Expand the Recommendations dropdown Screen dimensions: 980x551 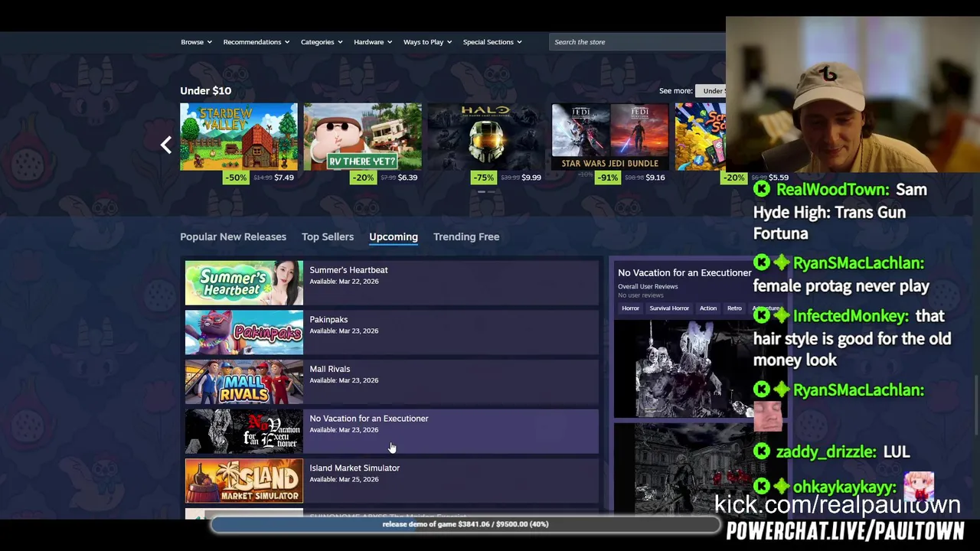tap(256, 42)
